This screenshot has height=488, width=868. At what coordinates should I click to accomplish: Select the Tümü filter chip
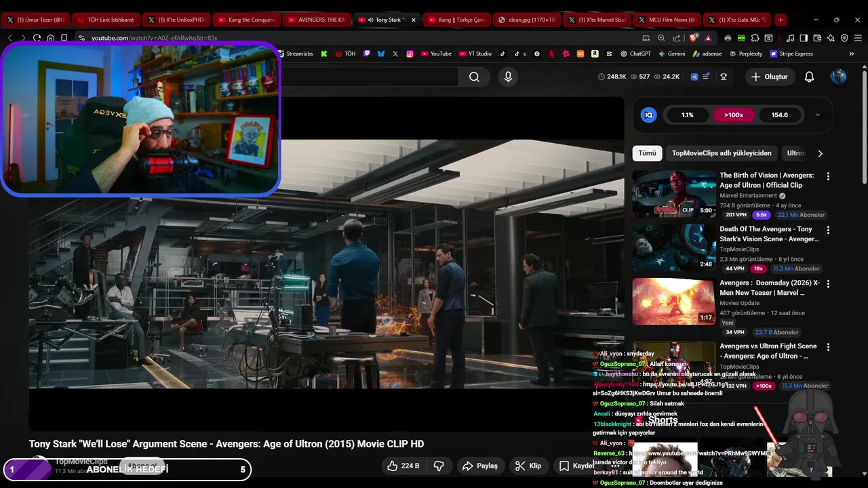coord(647,153)
